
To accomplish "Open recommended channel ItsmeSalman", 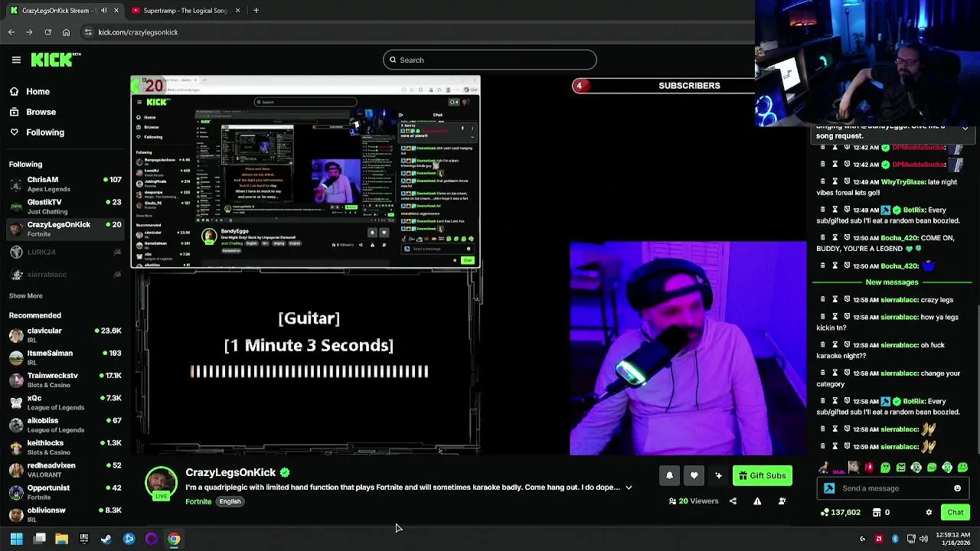I will pos(65,357).
